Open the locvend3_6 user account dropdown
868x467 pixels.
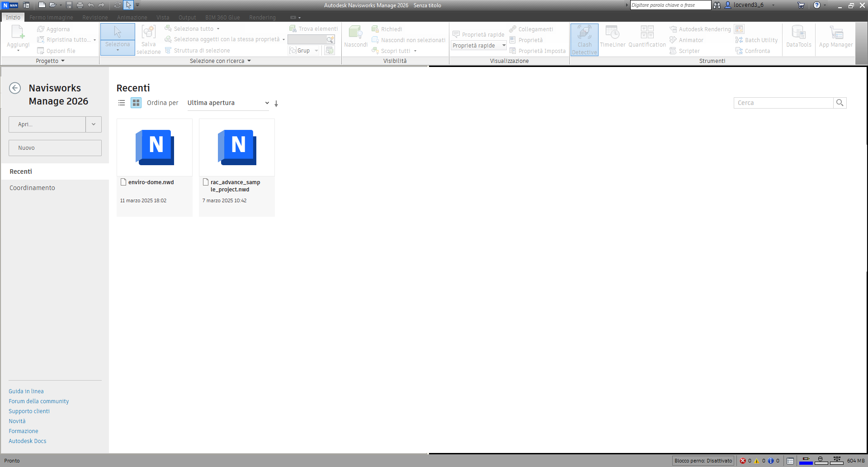(x=773, y=5)
